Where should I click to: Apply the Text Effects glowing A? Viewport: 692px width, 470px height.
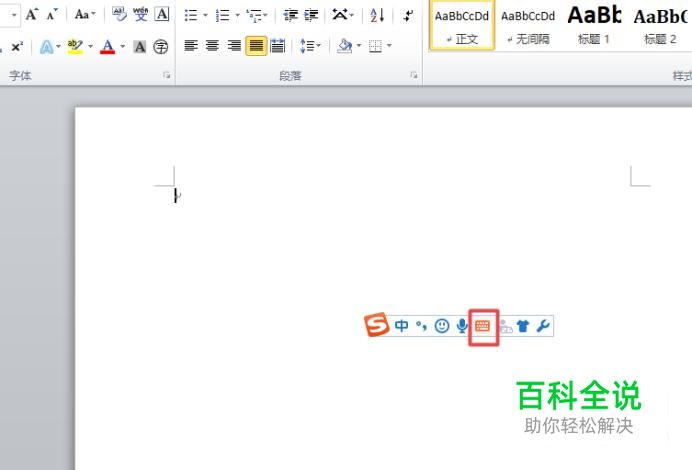pyautogui.click(x=46, y=46)
